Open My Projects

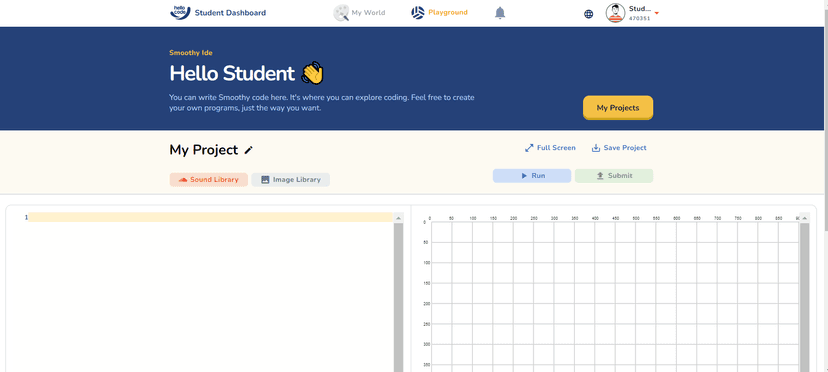(618, 108)
